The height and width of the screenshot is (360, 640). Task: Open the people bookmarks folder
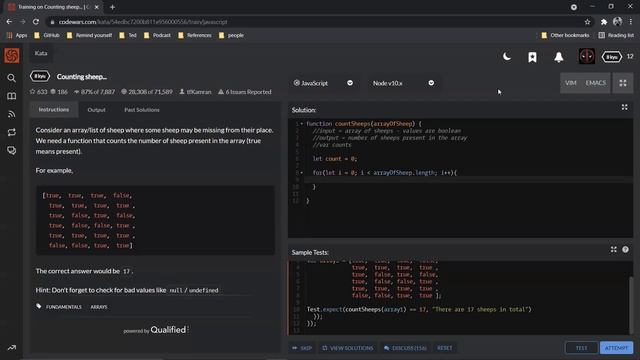click(x=231, y=35)
